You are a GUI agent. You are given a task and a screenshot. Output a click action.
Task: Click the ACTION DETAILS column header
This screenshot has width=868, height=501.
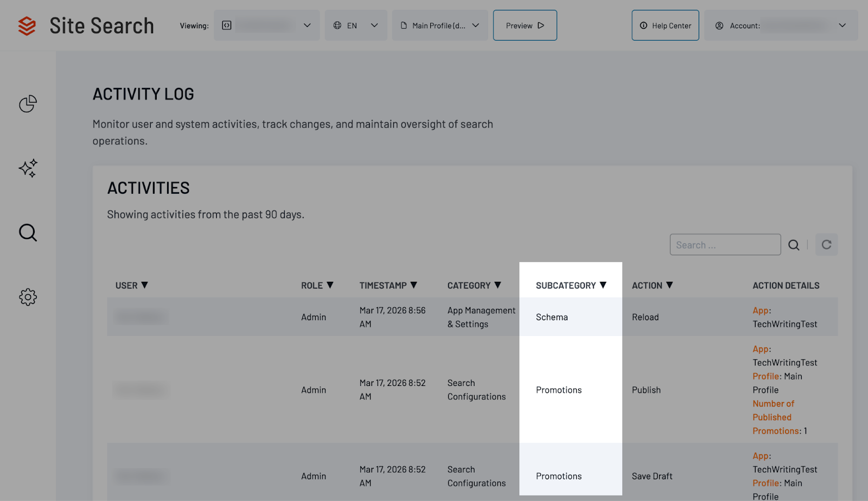point(786,286)
